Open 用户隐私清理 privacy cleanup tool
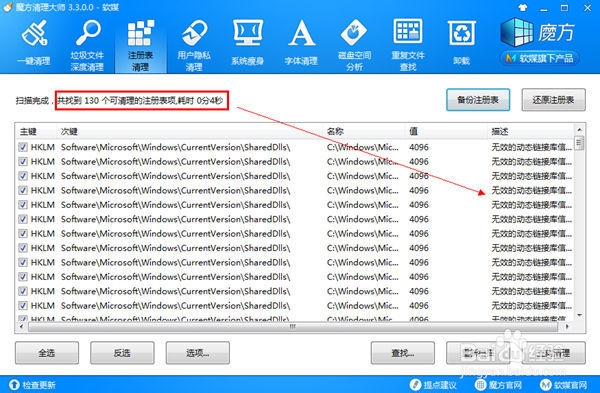 194,46
